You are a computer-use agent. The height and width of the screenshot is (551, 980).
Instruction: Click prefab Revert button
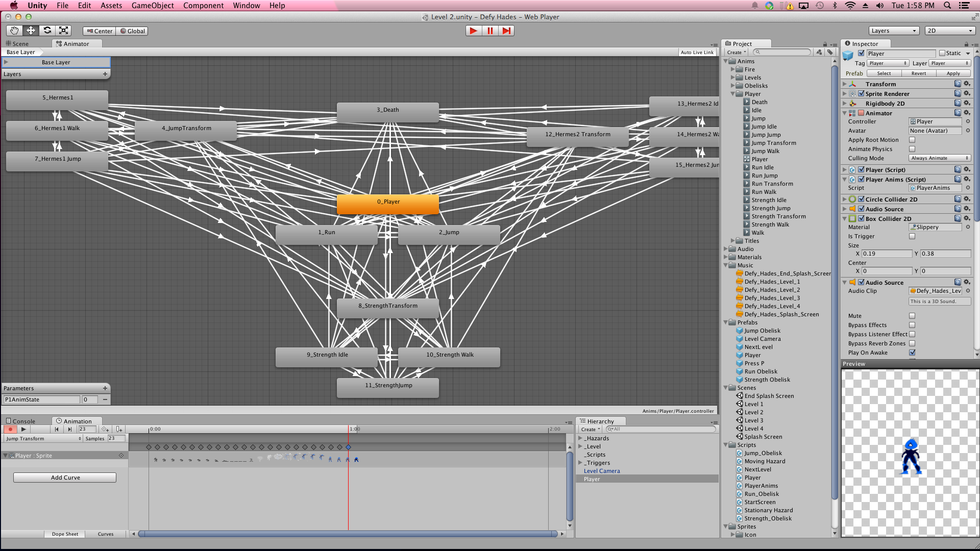click(x=919, y=73)
